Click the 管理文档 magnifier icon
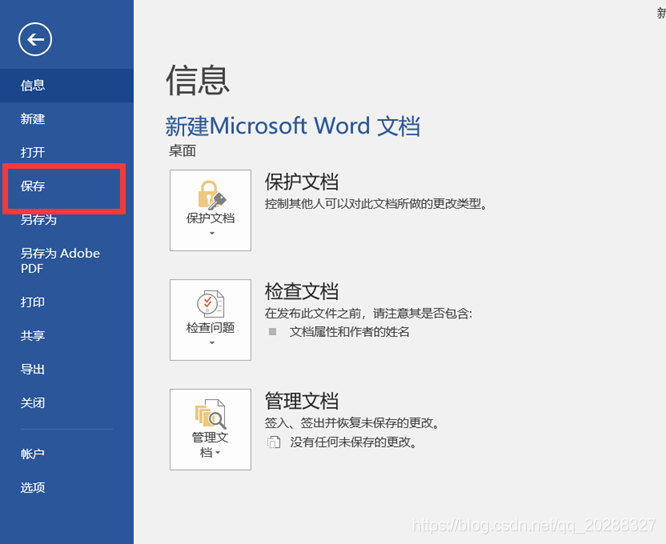 point(210,414)
